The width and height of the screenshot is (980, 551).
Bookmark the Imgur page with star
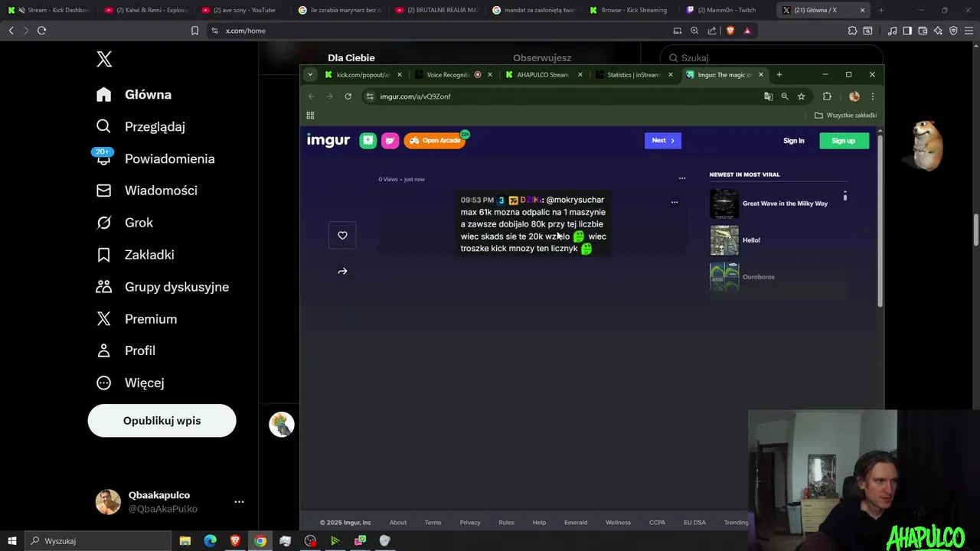click(x=802, y=96)
